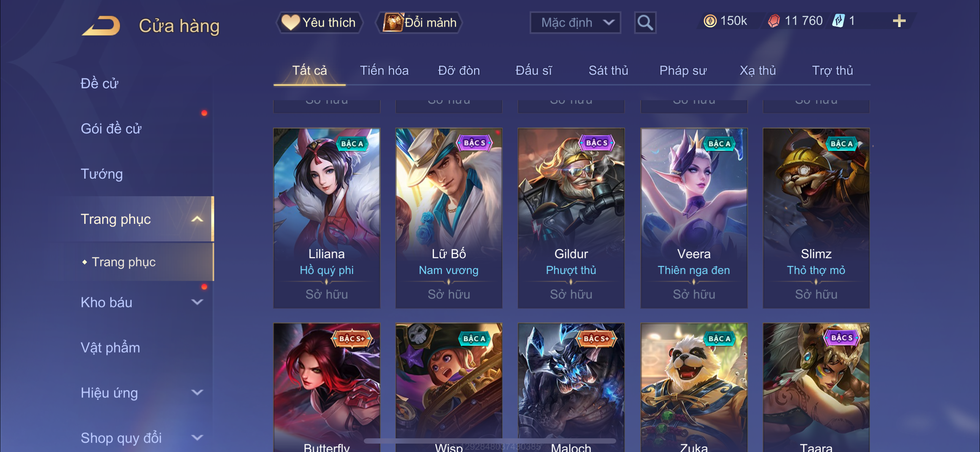This screenshot has height=452, width=980.
Task: Open the Mặc định sort dropdown
Action: [575, 23]
